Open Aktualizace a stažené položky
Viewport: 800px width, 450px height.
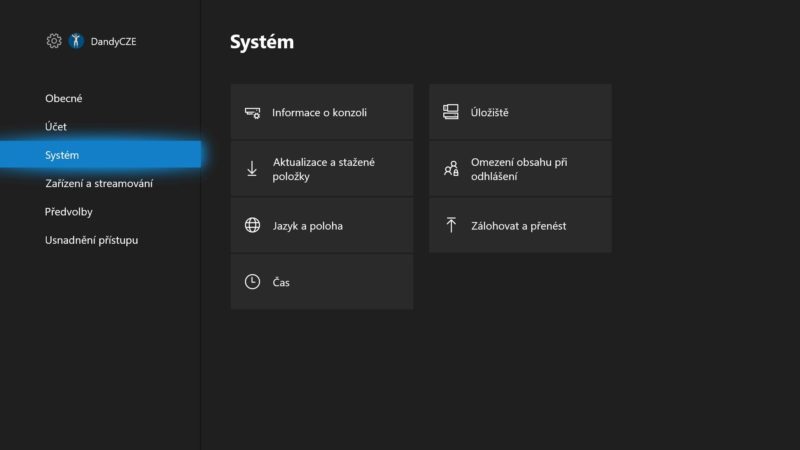(x=322, y=169)
